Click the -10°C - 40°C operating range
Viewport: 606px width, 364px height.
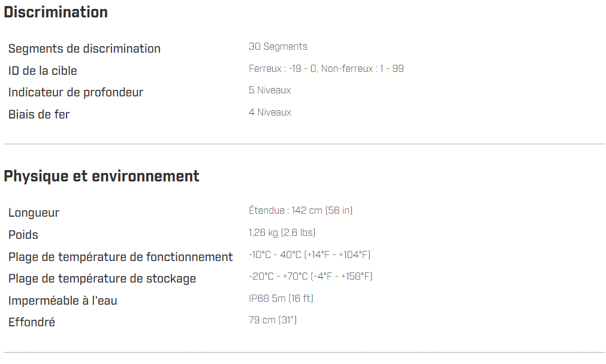pyautogui.click(x=309, y=255)
